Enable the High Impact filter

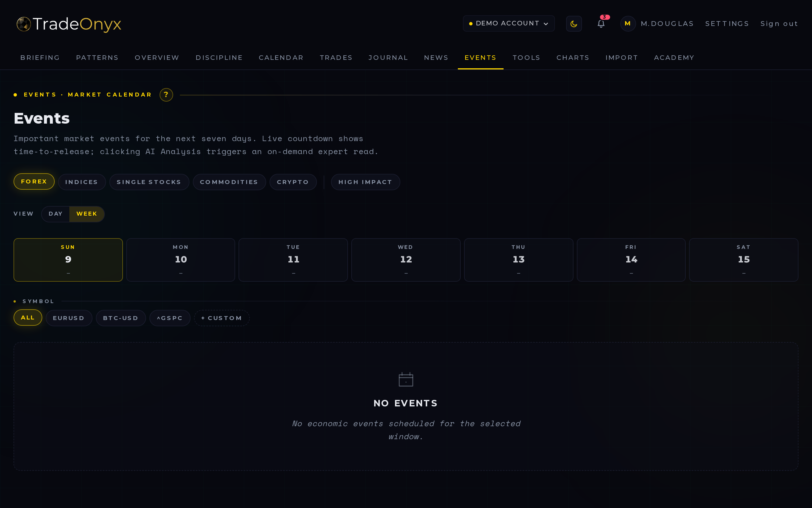(x=365, y=182)
